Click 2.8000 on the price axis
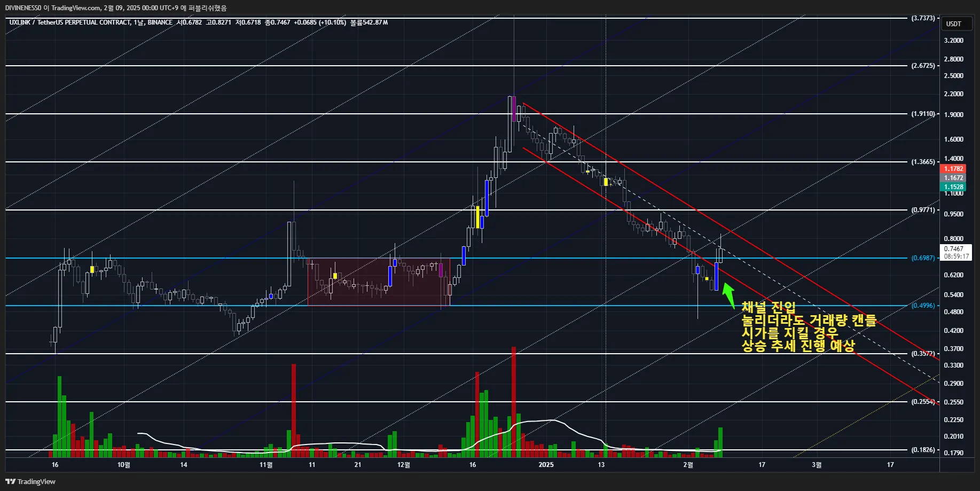The width and height of the screenshot is (980, 491). tap(953, 59)
